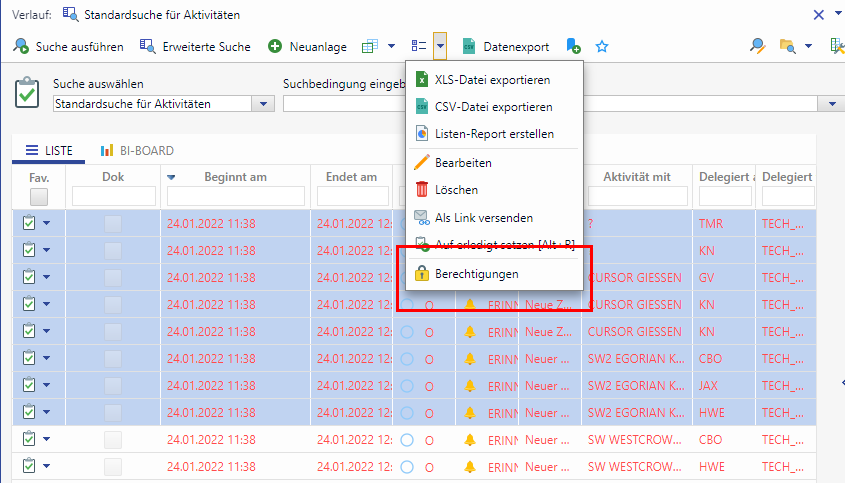Image resolution: width=845 pixels, height=483 pixels.
Task: Expand the Suche auswählen combo box
Action: tap(264, 104)
